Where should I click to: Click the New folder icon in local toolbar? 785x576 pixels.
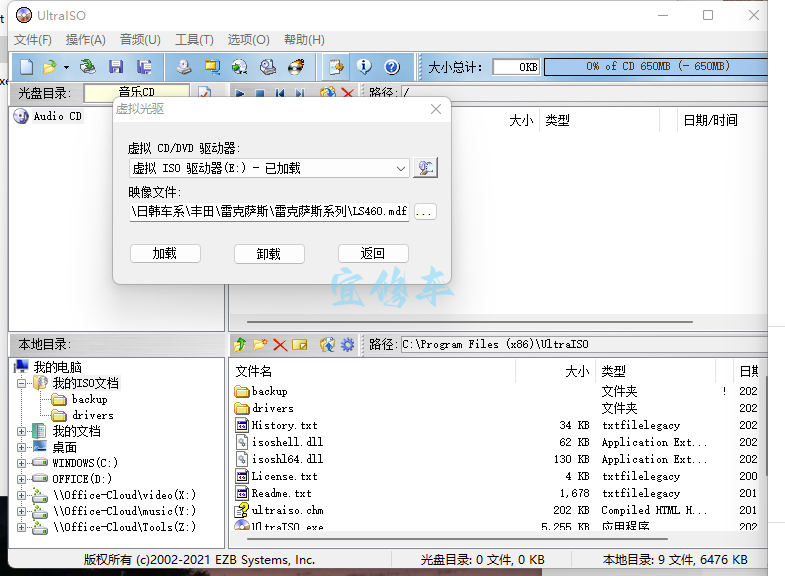coord(260,344)
